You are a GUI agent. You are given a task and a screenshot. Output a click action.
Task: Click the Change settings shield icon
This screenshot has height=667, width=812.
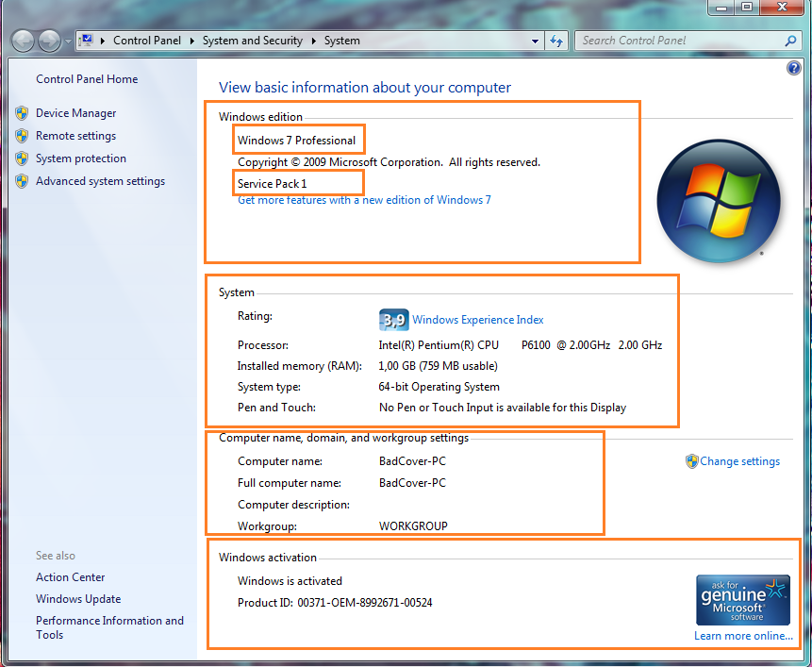pyautogui.click(x=693, y=461)
